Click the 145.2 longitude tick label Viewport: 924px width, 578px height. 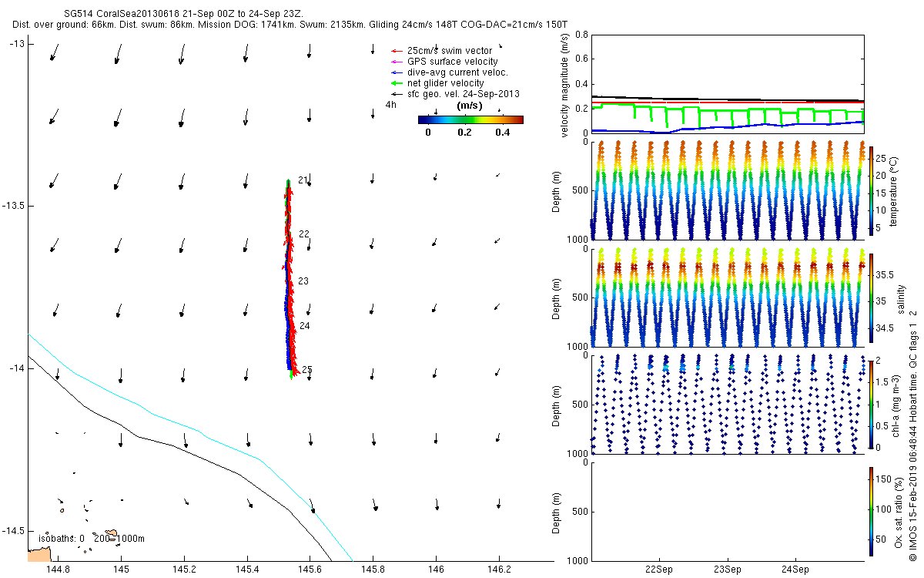tap(184, 570)
